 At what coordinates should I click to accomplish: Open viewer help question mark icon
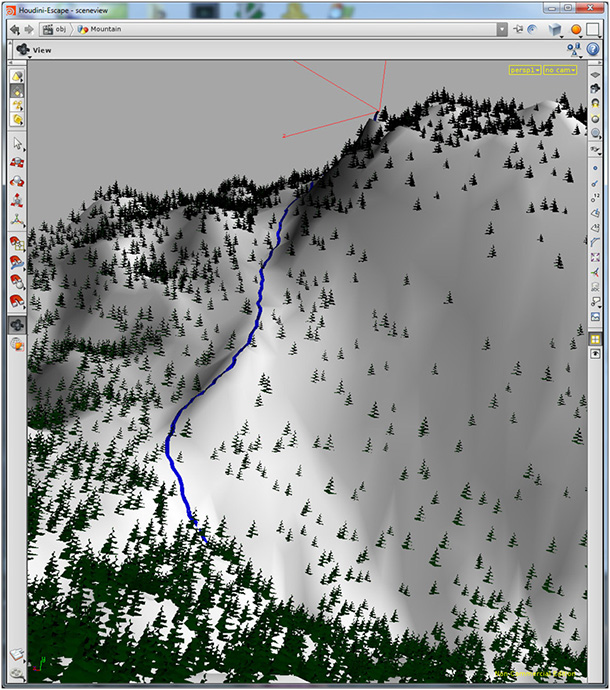point(593,49)
